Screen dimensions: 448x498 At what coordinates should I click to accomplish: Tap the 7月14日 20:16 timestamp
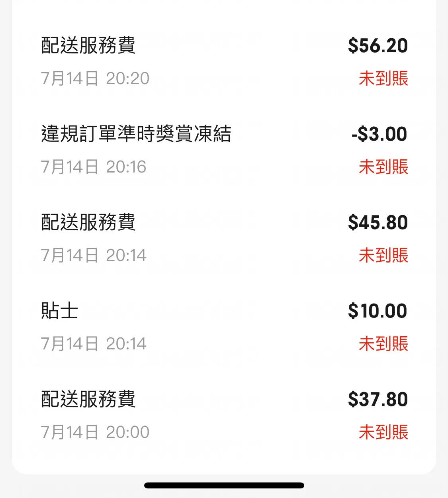click(94, 167)
